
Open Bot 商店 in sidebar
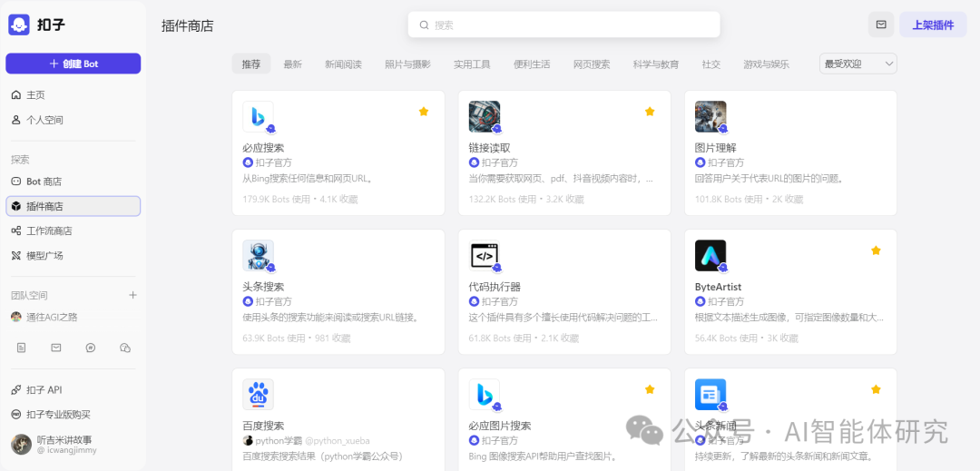[73, 182]
